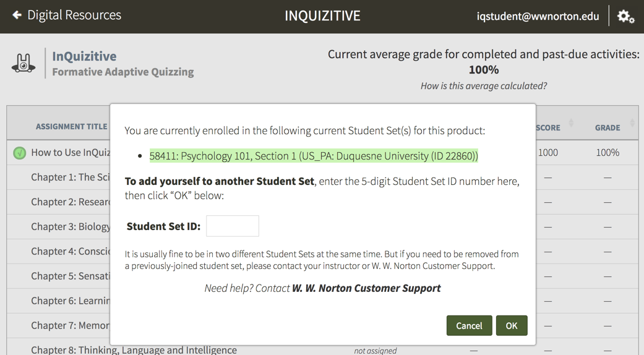Open the How to Use InQuizitive assignment
Image resolution: width=644 pixels, height=355 pixels.
(70, 153)
